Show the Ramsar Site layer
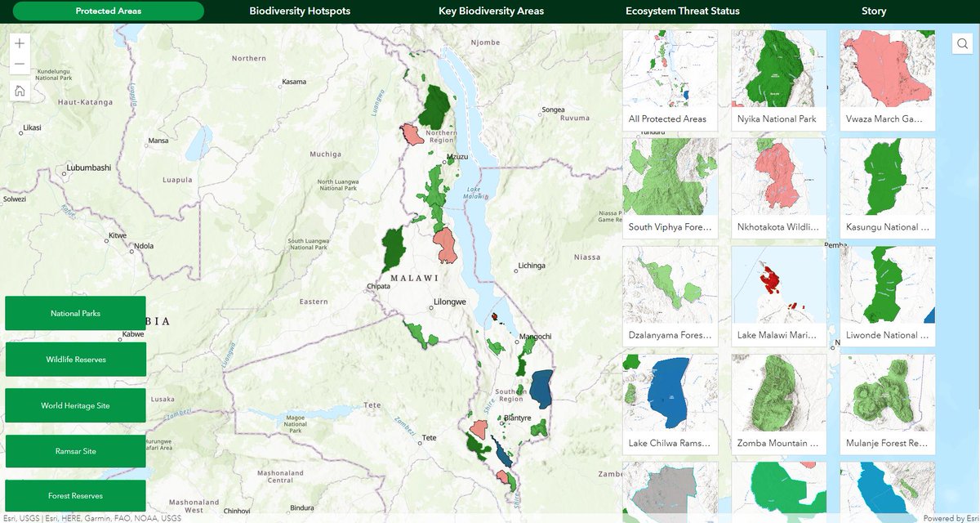Viewport: 980px width, 523px height. 75,451
